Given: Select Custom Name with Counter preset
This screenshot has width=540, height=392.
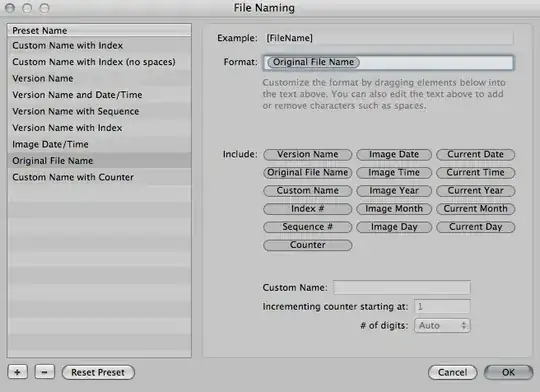Looking at the screenshot, I should click(99, 177).
